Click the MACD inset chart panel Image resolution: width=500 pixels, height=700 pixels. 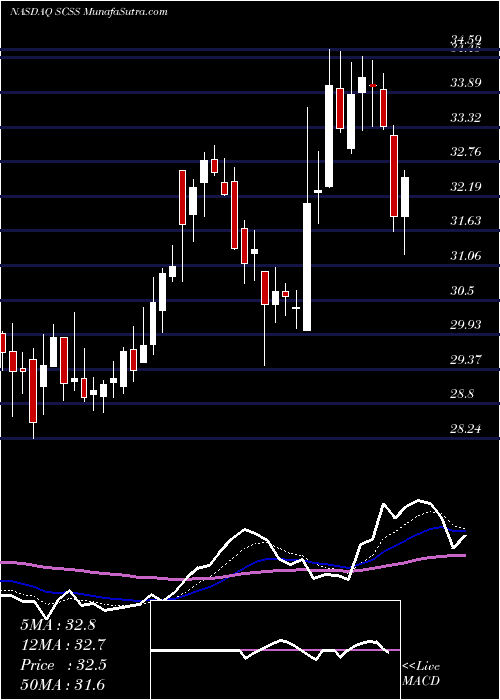[275, 650]
